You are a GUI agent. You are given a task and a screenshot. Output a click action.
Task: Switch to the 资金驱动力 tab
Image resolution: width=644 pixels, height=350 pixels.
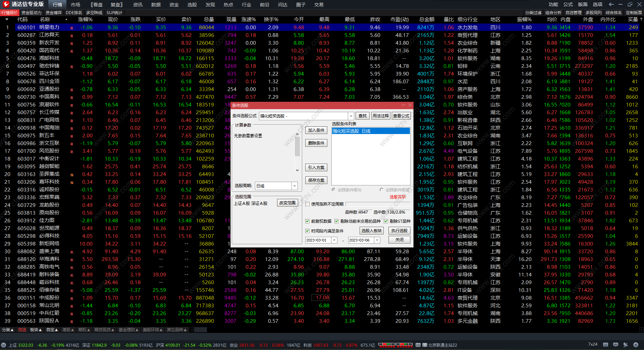coord(32,13)
